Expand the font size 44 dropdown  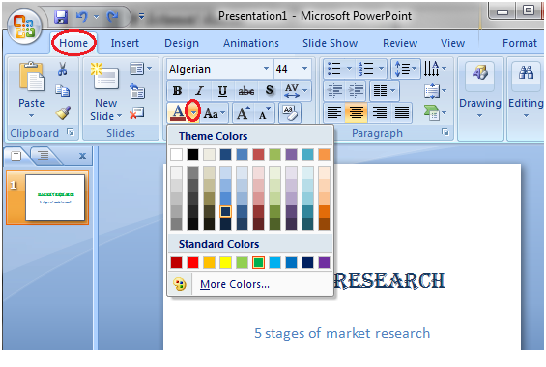[304, 69]
